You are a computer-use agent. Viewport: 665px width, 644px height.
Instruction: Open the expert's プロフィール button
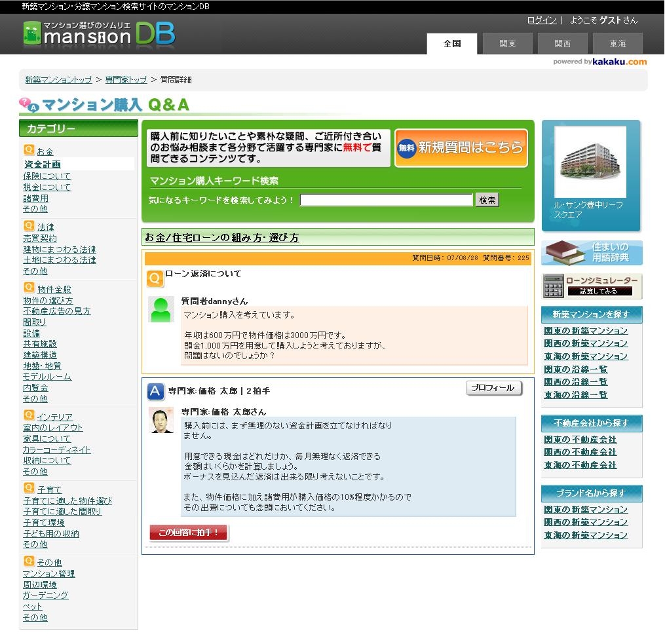pyautogui.click(x=493, y=388)
